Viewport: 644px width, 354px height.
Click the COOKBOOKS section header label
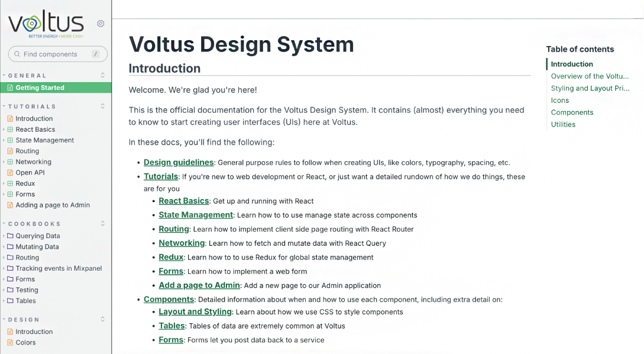coord(34,224)
